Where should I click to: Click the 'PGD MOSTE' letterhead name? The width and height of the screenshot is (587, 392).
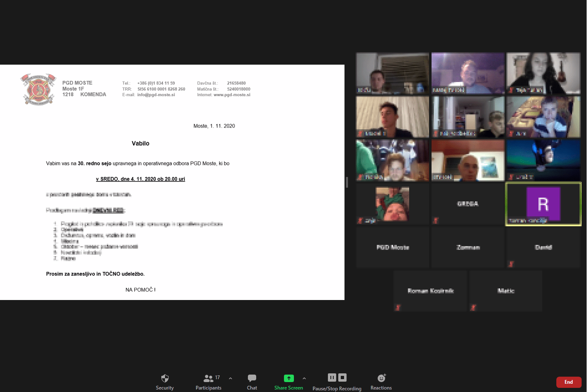coord(78,83)
